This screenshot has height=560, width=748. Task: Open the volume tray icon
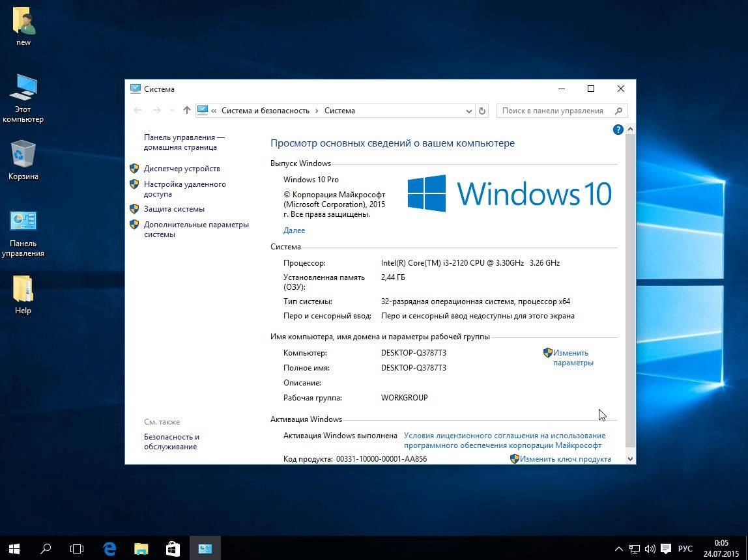pyautogui.click(x=650, y=549)
